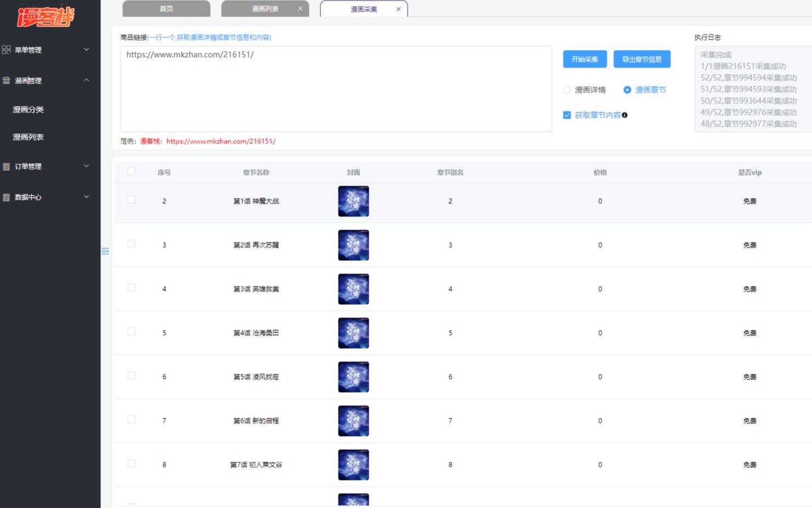
Task: Select the 漫画章节 radio option
Action: point(627,90)
